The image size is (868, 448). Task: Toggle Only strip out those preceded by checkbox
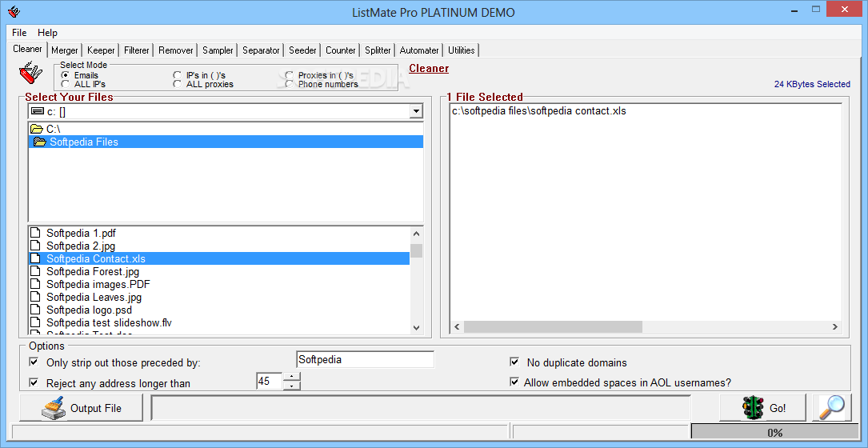click(x=34, y=362)
